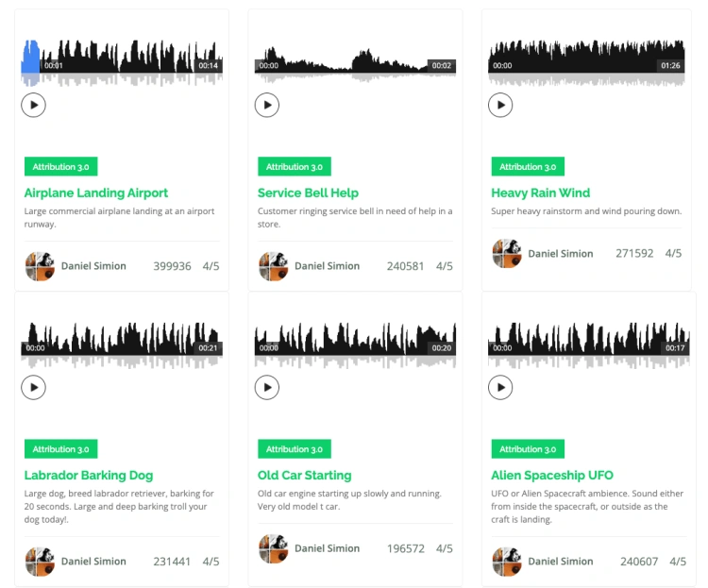Click the 4/5 rating on Old Car card

tap(445, 548)
